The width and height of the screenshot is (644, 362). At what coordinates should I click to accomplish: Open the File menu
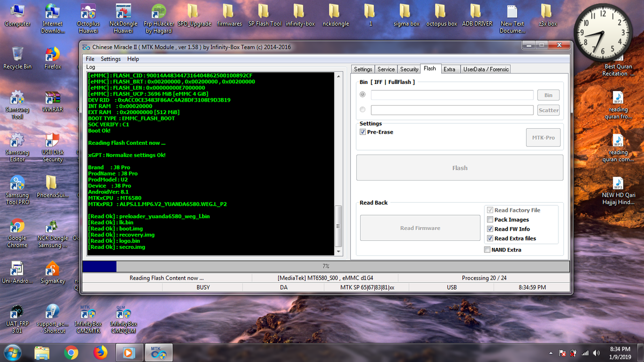pyautogui.click(x=90, y=59)
